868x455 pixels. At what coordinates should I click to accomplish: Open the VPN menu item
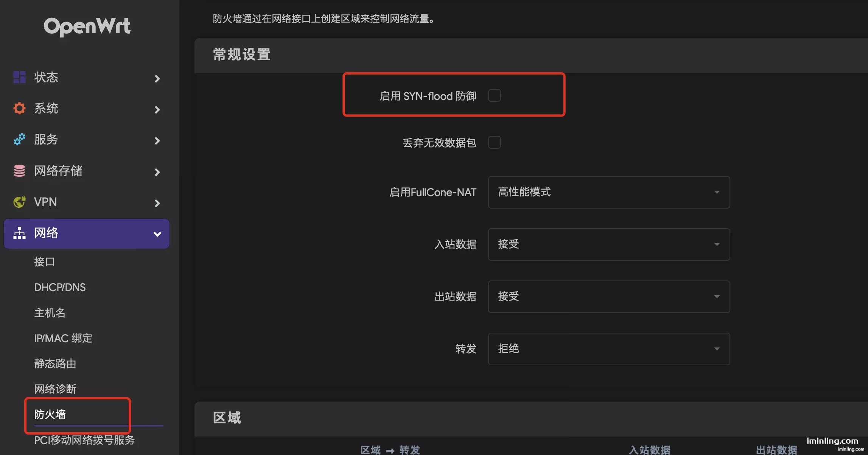tap(87, 202)
